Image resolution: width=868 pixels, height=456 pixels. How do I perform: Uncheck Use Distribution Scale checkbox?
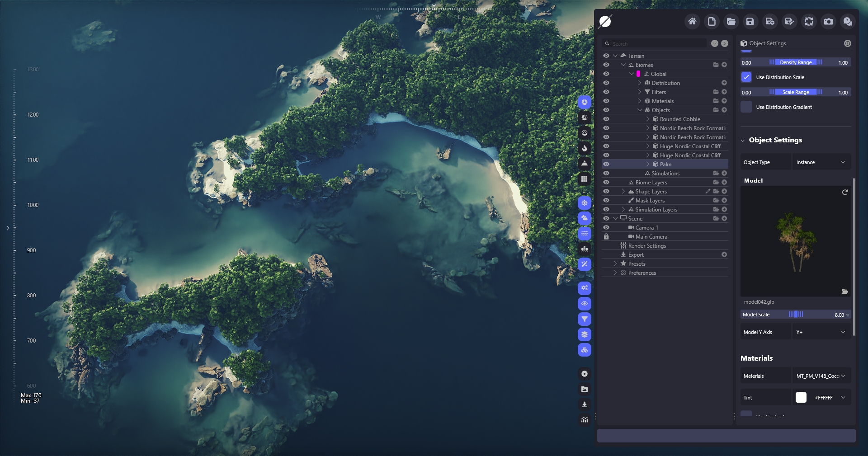point(746,77)
